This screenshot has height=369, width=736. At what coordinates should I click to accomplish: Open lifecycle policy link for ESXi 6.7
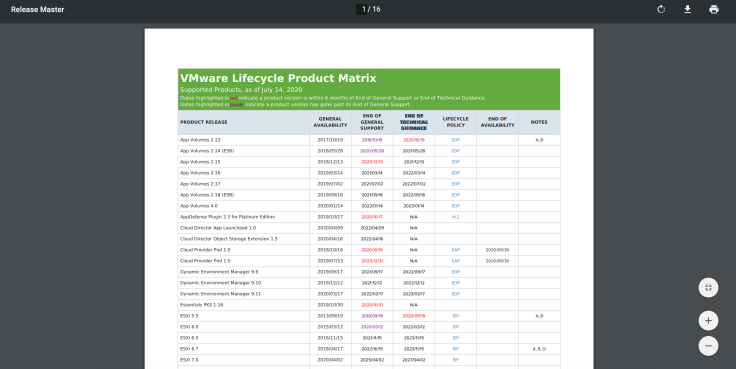455,349
